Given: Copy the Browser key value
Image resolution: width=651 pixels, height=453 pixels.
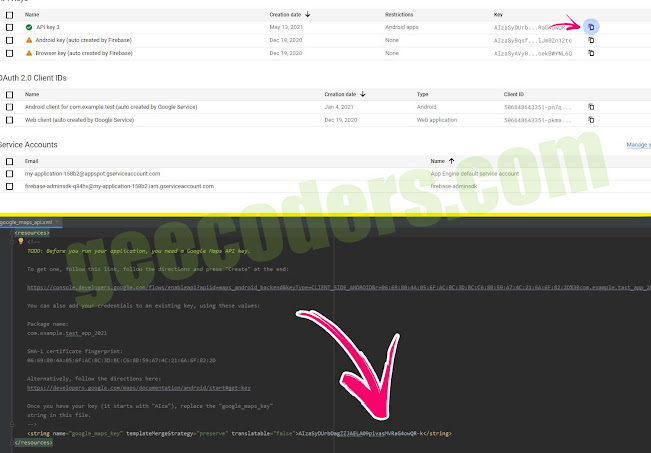Looking at the screenshot, I should click(591, 52).
